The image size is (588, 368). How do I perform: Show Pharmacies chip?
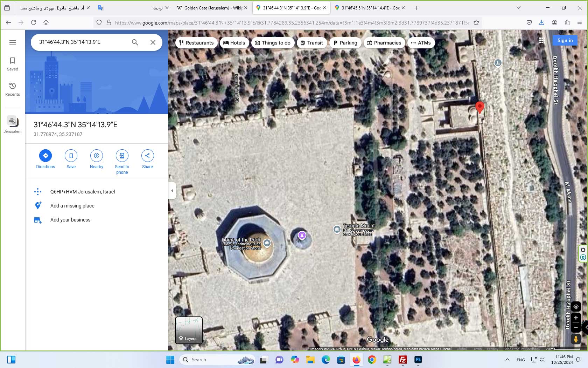(384, 43)
